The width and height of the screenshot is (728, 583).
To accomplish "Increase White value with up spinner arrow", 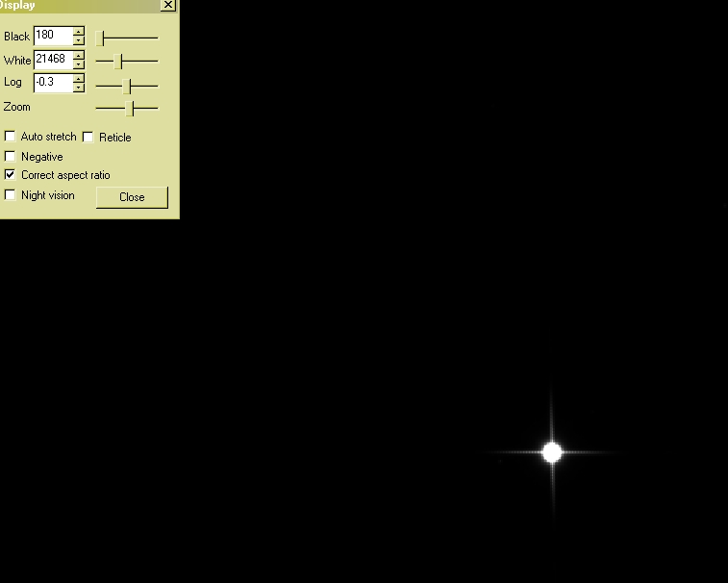I will pyautogui.click(x=79, y=55).
